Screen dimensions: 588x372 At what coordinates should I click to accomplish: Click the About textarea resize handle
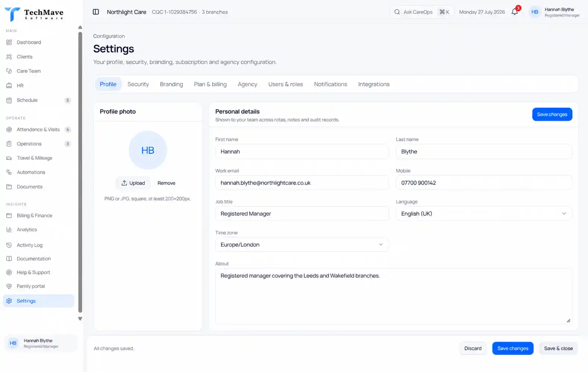pyautogui.click(x=568, y=321)
